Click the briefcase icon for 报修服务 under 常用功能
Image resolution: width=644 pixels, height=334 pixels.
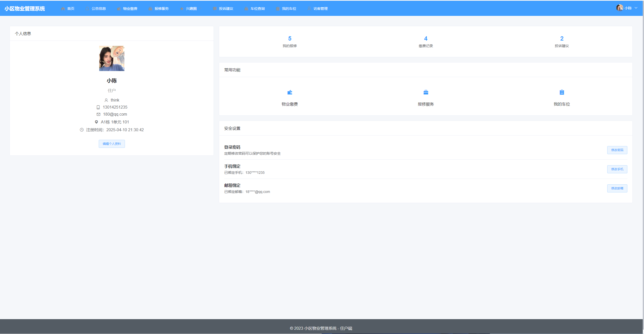tap(426, 92)
